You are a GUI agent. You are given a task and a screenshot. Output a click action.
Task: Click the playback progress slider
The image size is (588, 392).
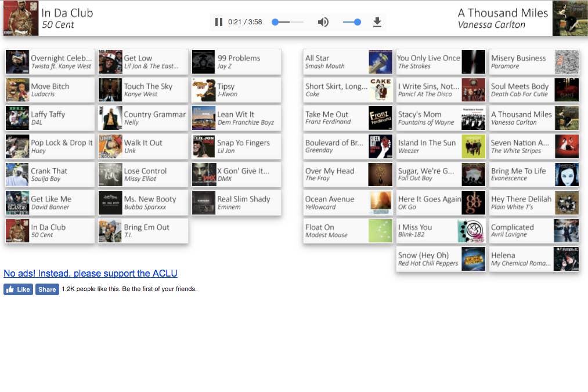click(x=288, y=22)
